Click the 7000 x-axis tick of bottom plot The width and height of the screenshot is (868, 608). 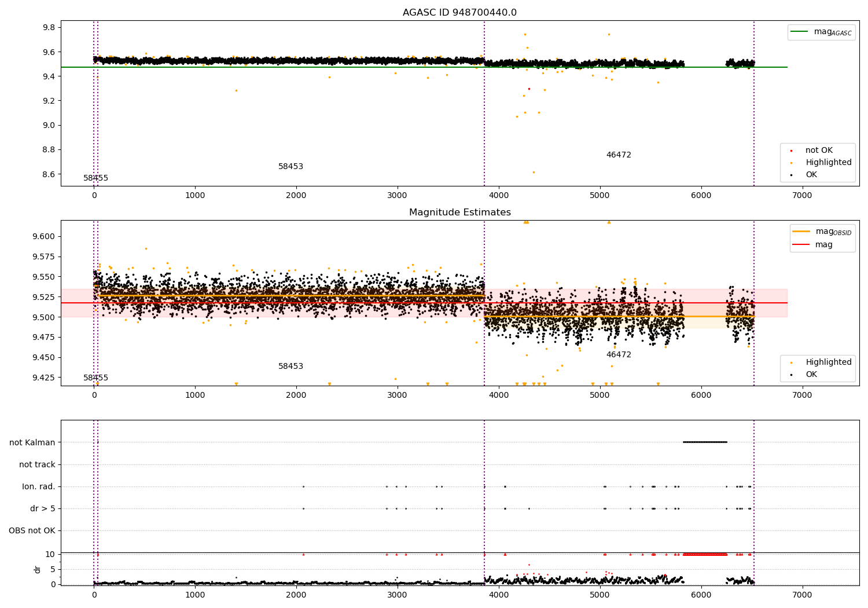(x=802, y=595)
